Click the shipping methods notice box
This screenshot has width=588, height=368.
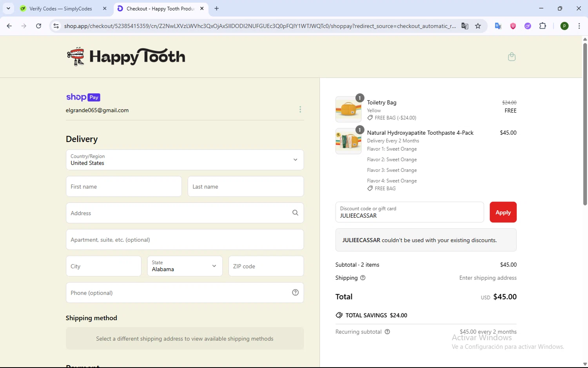click(185, 339)
